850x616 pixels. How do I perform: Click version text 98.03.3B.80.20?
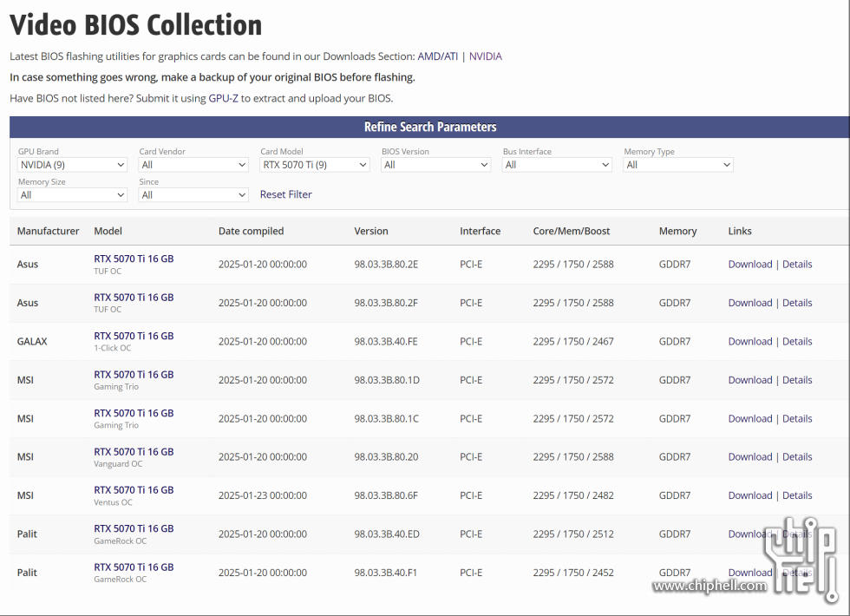tap(386, 456)
